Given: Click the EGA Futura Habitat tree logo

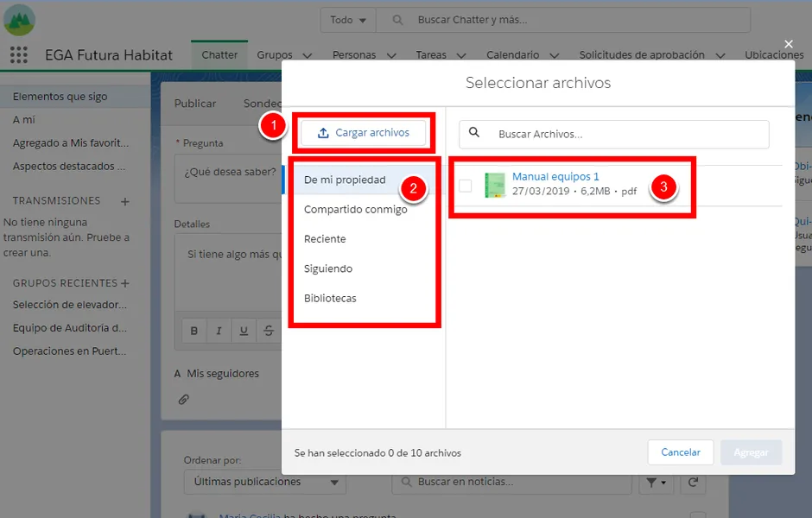Looking at the screenshot, I should 19,20.
